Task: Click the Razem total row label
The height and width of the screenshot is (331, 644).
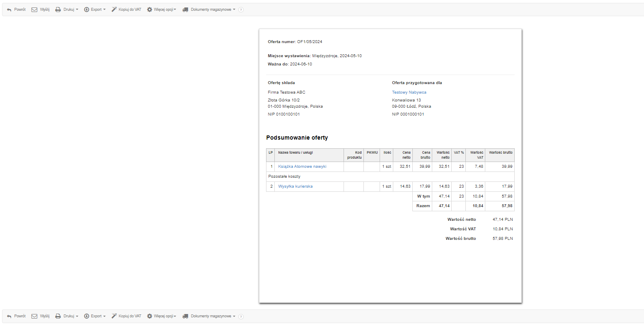Action: [423, 206]
